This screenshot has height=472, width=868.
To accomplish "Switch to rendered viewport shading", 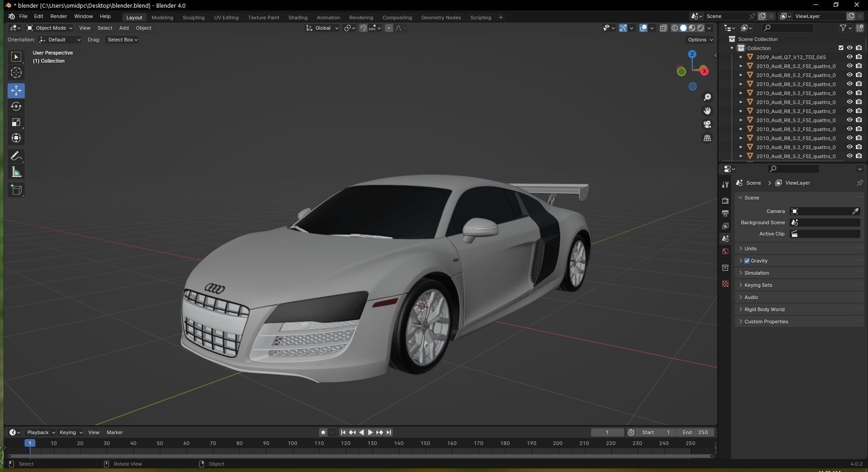I will 701,28.
